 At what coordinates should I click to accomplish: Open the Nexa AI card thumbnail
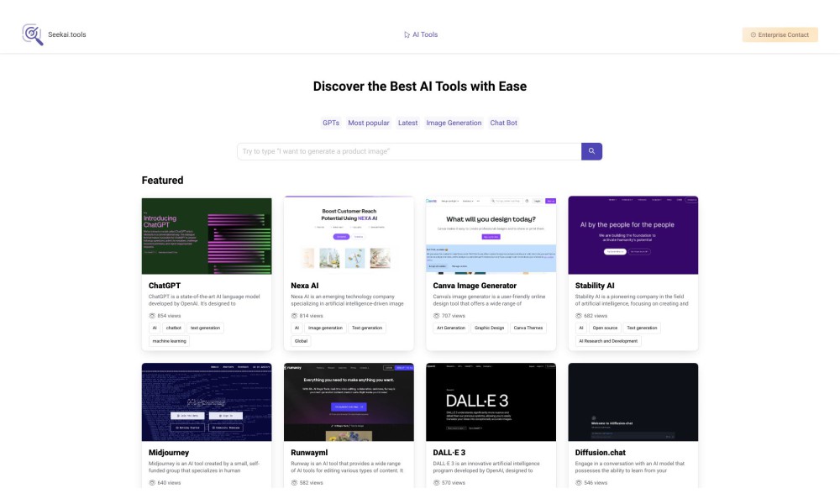(x=349, y=235)
